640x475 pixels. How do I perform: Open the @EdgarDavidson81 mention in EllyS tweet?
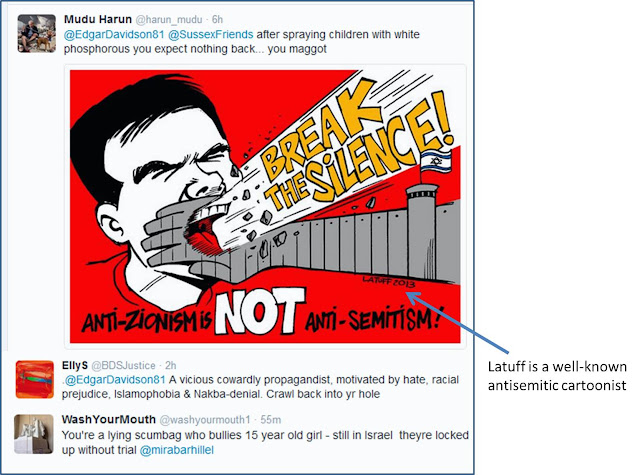pos(115,380)
